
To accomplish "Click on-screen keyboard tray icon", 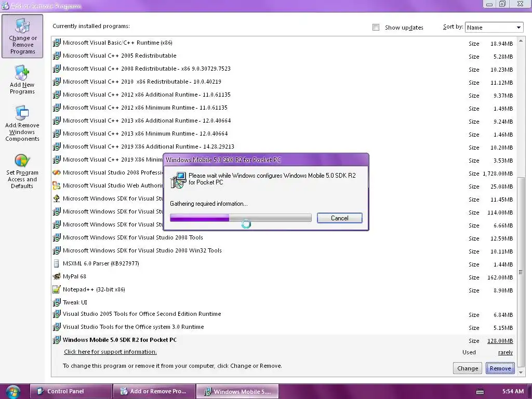I will click(480, 392).
